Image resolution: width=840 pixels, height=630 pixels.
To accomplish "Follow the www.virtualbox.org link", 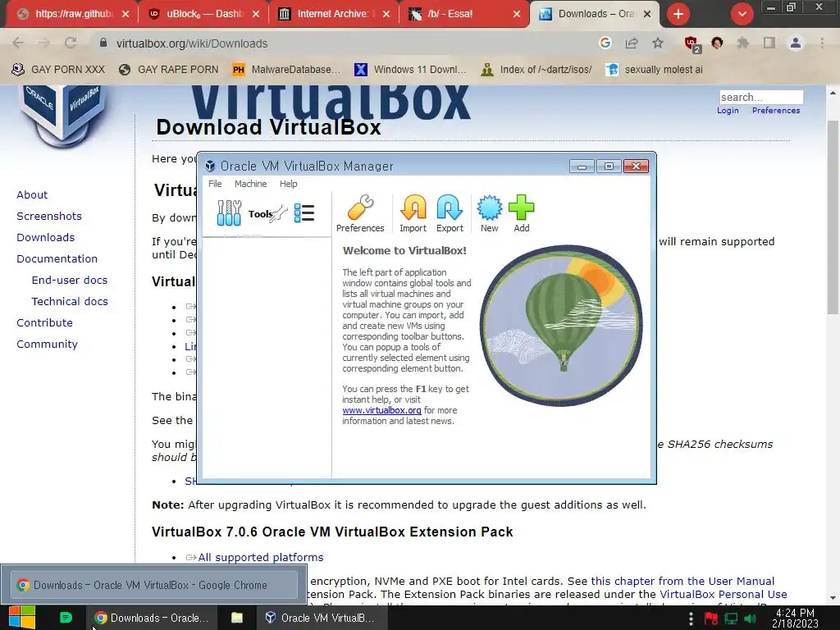I will tap(381, 410).
